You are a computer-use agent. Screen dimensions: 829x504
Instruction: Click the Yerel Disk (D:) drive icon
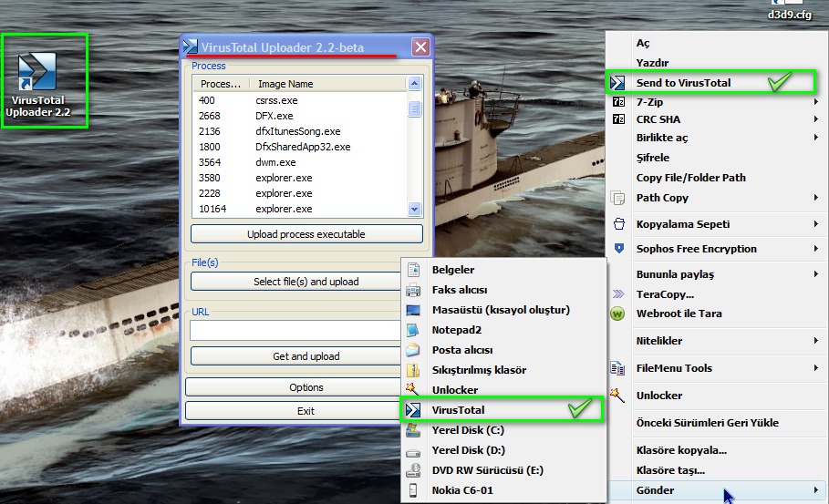pyautogui.click(x=413, y=453)
